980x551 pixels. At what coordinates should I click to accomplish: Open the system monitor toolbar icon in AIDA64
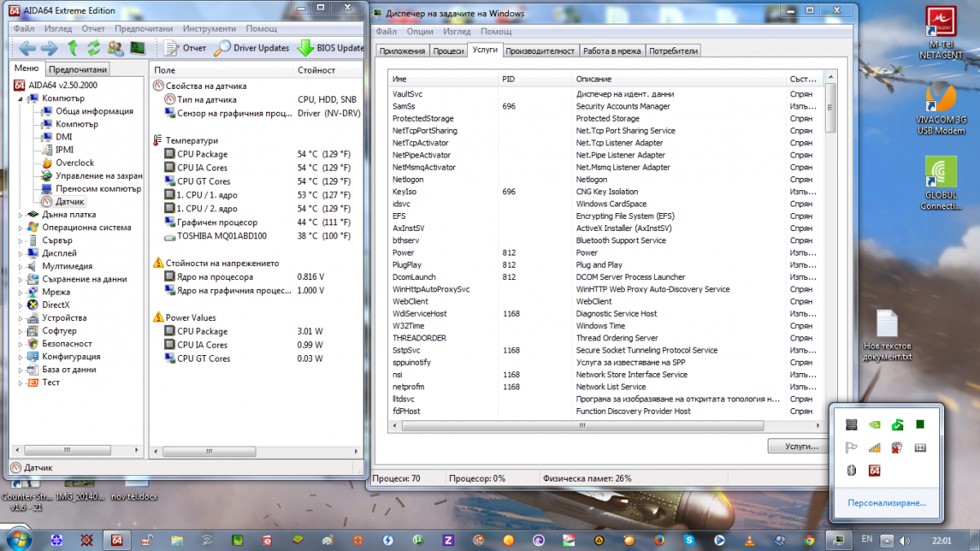137,47
